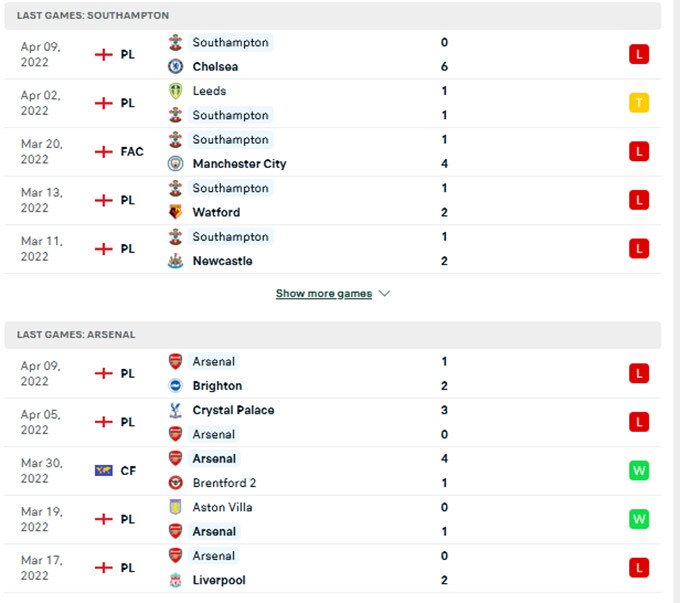Click the FAC competition label
Viewport: 680px width, 603px height.
tap(132, 152)
